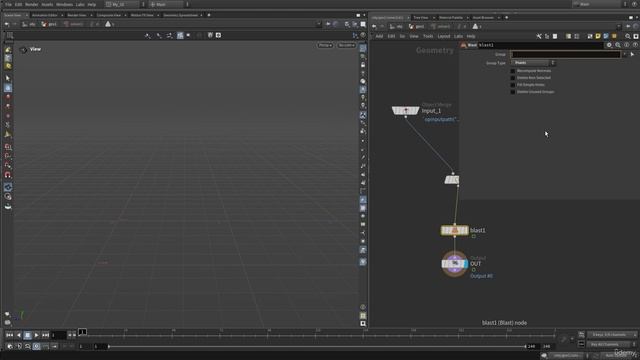Toggle Delete Non Selected checkbox

[513, 78]
